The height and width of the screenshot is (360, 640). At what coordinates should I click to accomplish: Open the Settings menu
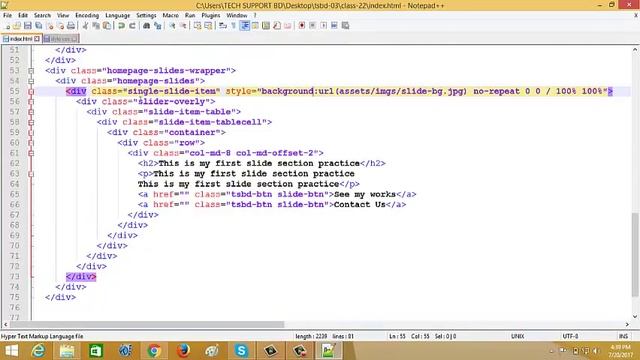pyautogui.click(x=146, y=15)
